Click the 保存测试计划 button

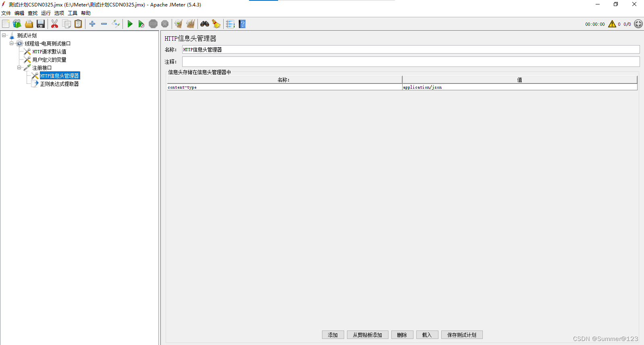click(462, 335)
